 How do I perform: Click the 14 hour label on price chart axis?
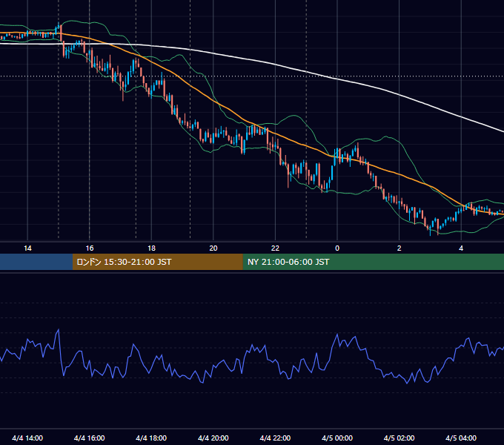[27, 248]
